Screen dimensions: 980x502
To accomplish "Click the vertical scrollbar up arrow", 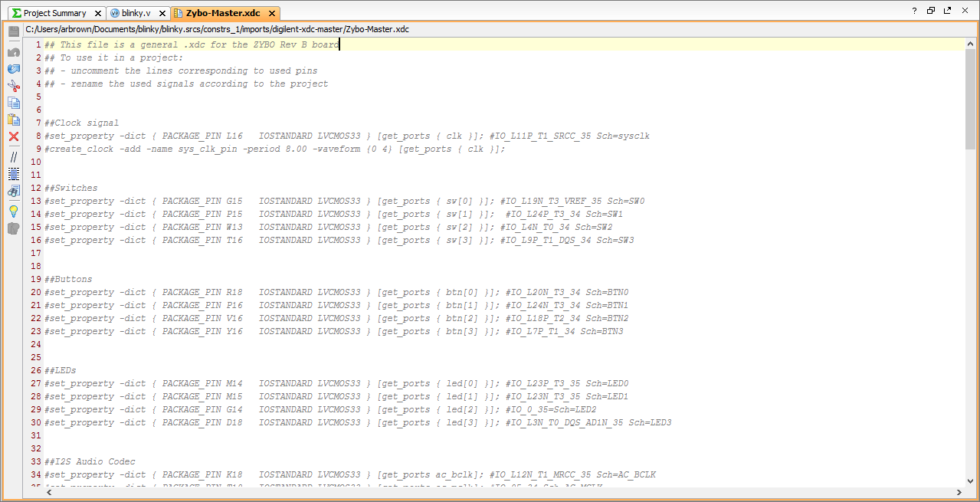I will click(970, 44).
